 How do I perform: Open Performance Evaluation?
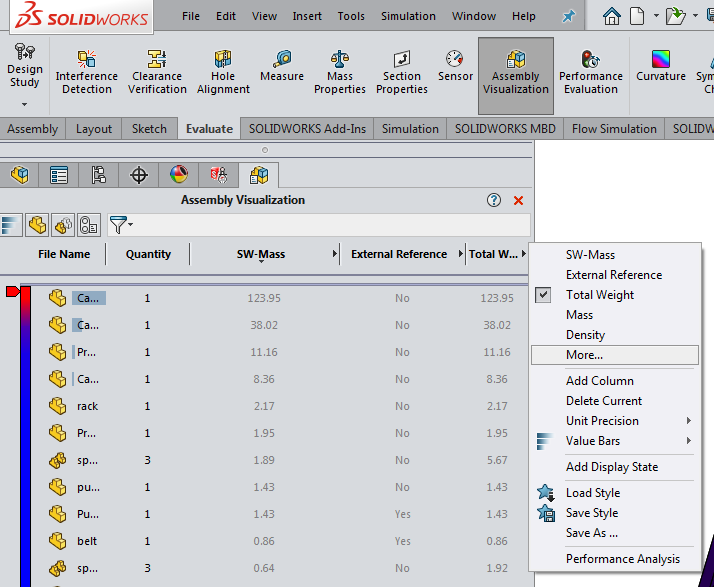(x=591, y=72)
